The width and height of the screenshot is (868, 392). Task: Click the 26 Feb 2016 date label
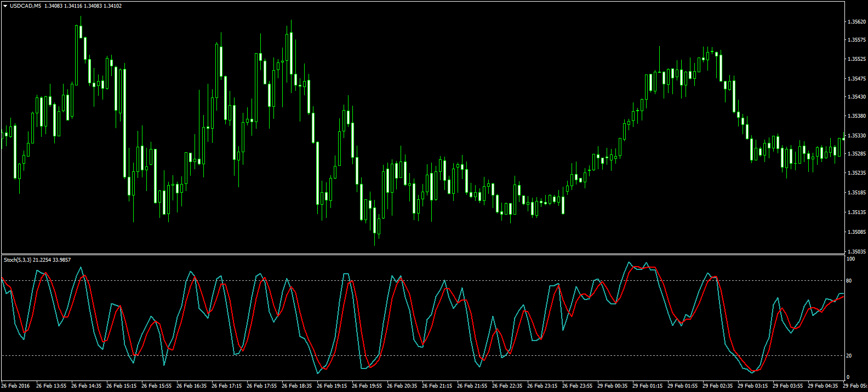(16, 386)
